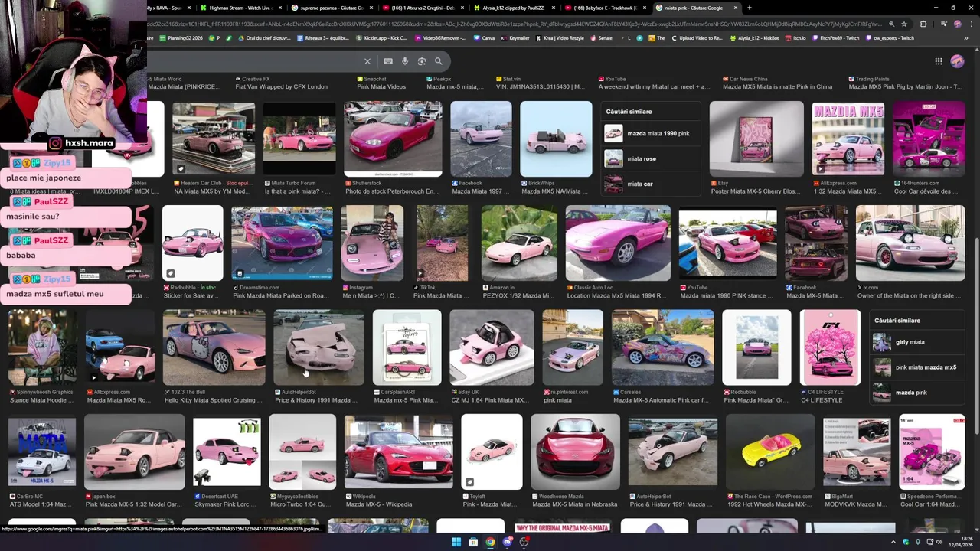980x551 pixels.
Task: Open BrickWhips pink LEGO Miata image
Action: (556, 139)
